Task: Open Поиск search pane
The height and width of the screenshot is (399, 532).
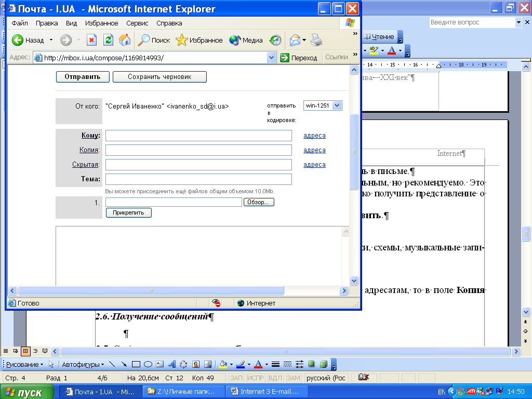Action: 154,40
